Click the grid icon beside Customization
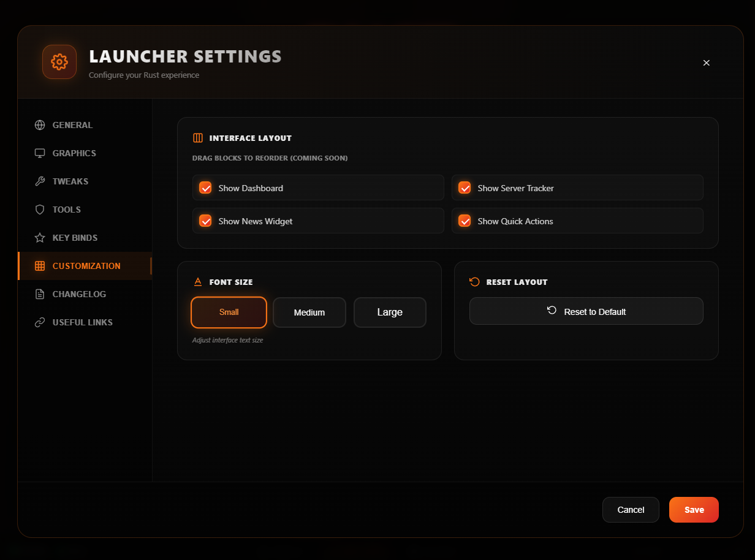This screenshot has width=755, height=560. tap(39, 265)
